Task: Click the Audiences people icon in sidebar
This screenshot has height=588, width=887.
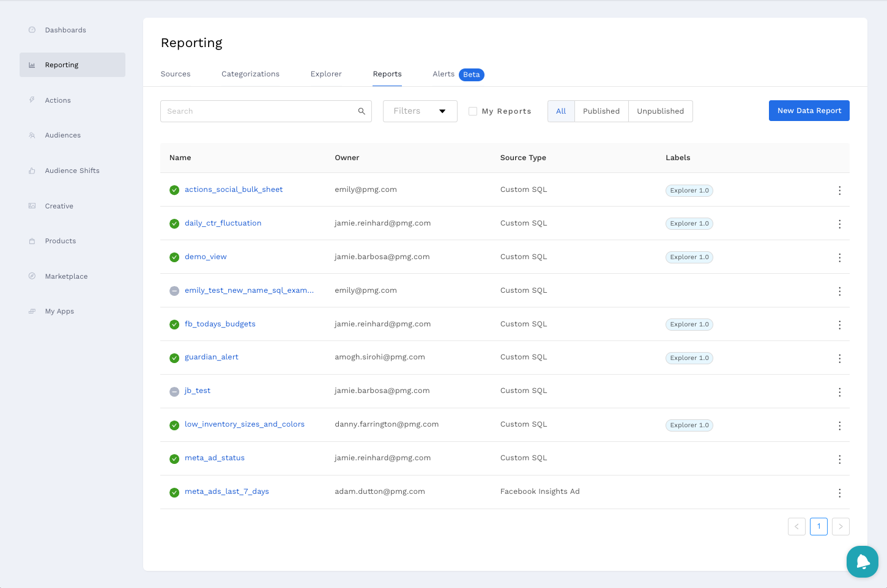Action: click(32, 135)
